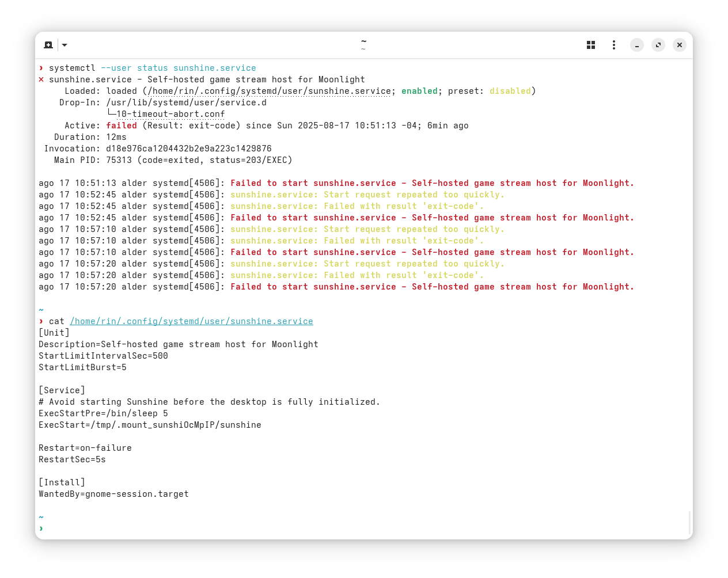728x578 pixels.
Task: Minimize the terminal window
Action: coord(637,45)
